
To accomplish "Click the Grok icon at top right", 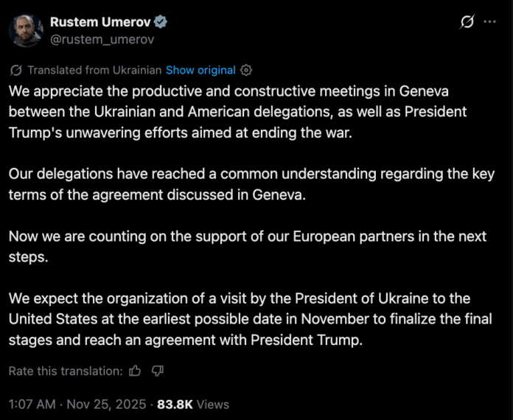I will [x=467, y=23].
